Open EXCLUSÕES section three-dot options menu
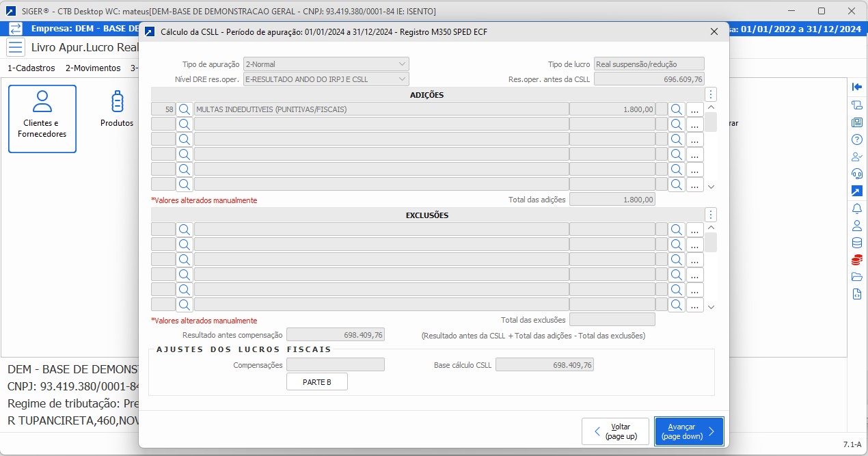This screenshot has height=456, width=868. tap(711, 215)
